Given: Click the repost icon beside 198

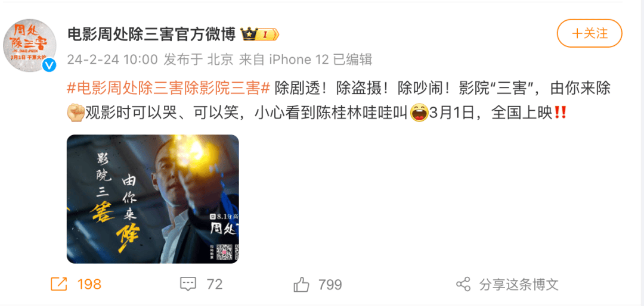Looking at the screenshot, I should (58, 284).
